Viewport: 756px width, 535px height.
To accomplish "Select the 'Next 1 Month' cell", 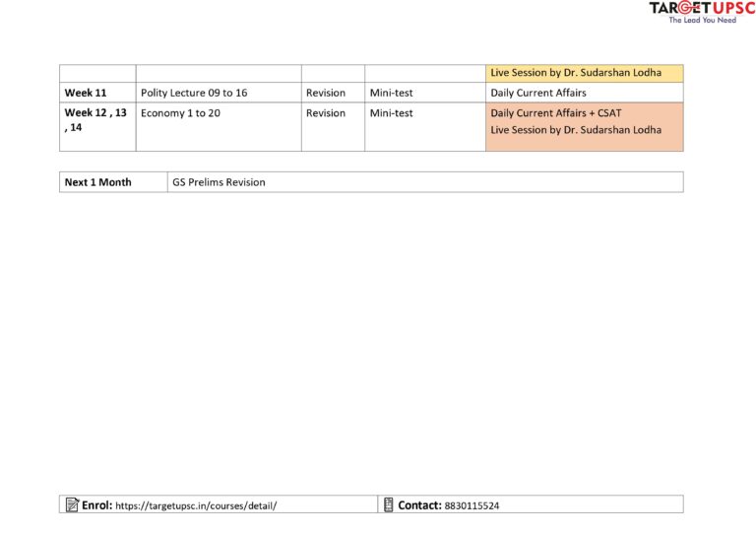I will pos(113,182).
